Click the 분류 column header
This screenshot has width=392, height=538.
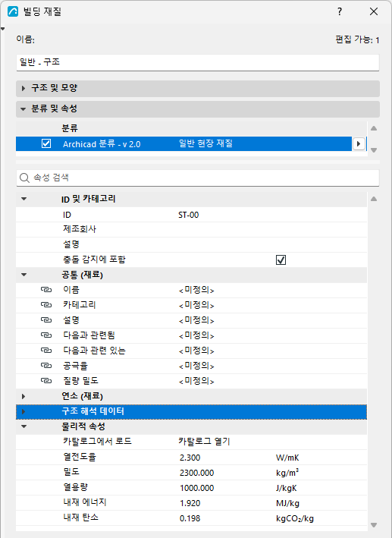[x=70, y=129]
